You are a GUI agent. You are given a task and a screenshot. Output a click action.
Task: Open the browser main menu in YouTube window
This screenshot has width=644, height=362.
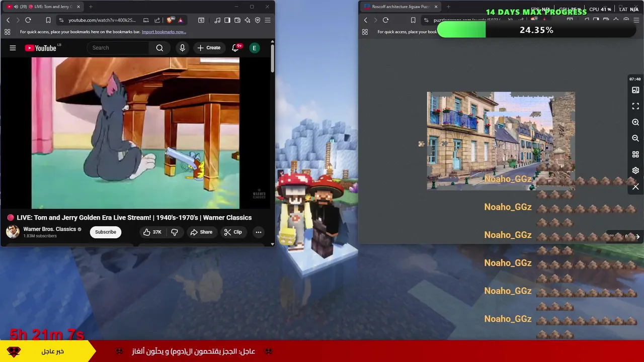coord(268,20)
